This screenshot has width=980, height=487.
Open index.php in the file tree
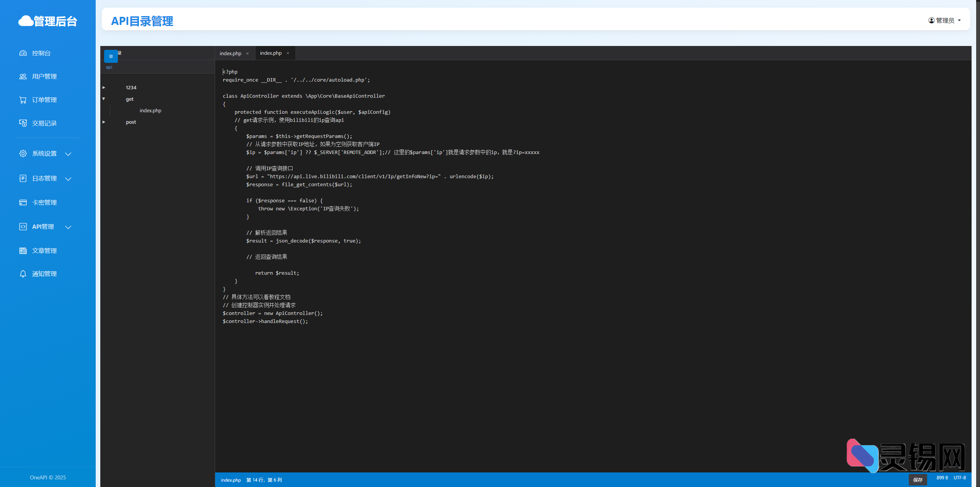pyautogui.click(x=150, y=111)
